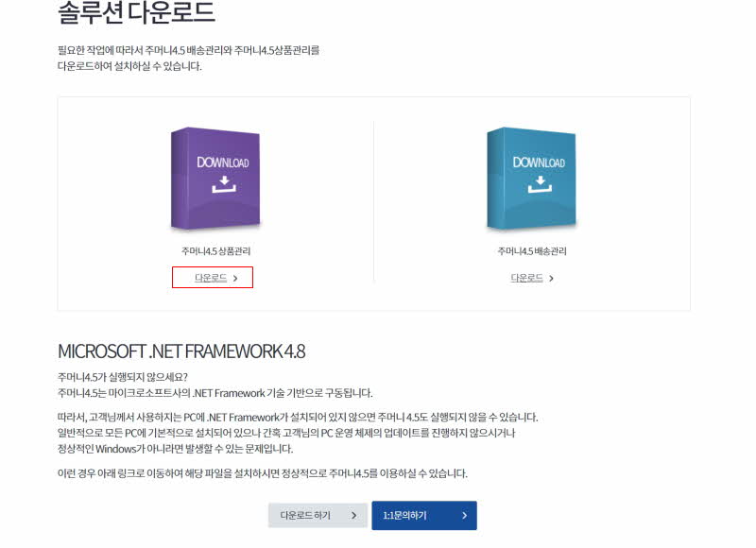The height and width of the screenshot is (548, 756).
Task: Click the download arrow icon on purple box
Action: pos(224,184)
